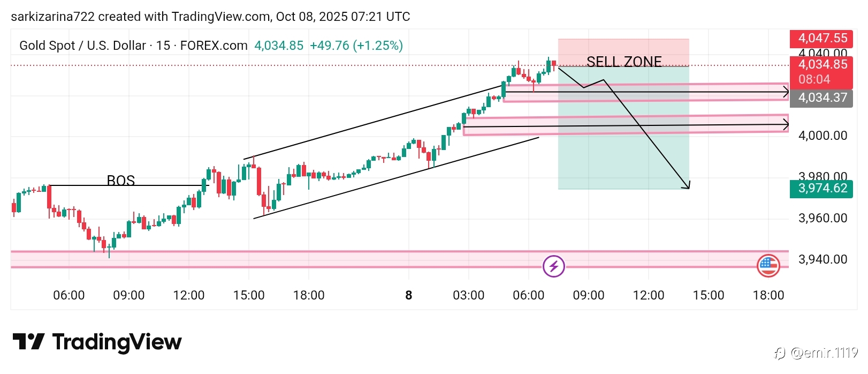
Task: Click the 4,000.00 price axis level
Action: 823,136
